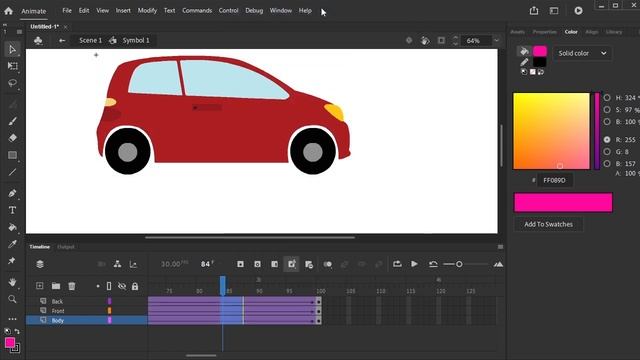Select the Body layer row
The width and height of the screenshot is (640, 360).
tap(87, 320)
